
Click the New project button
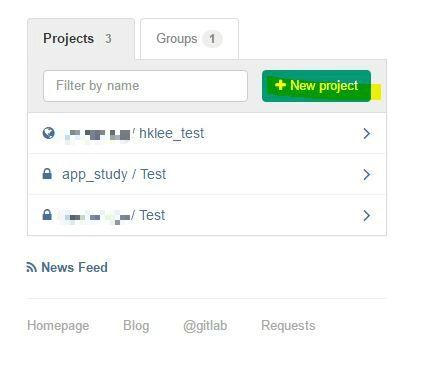316,86
